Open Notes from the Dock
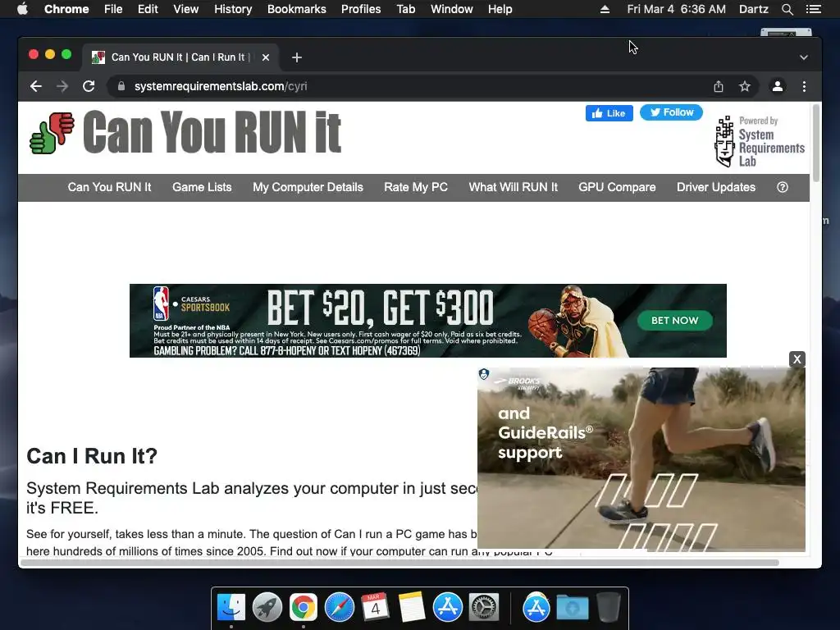This screenshot has width=840, height=630. 412,608
